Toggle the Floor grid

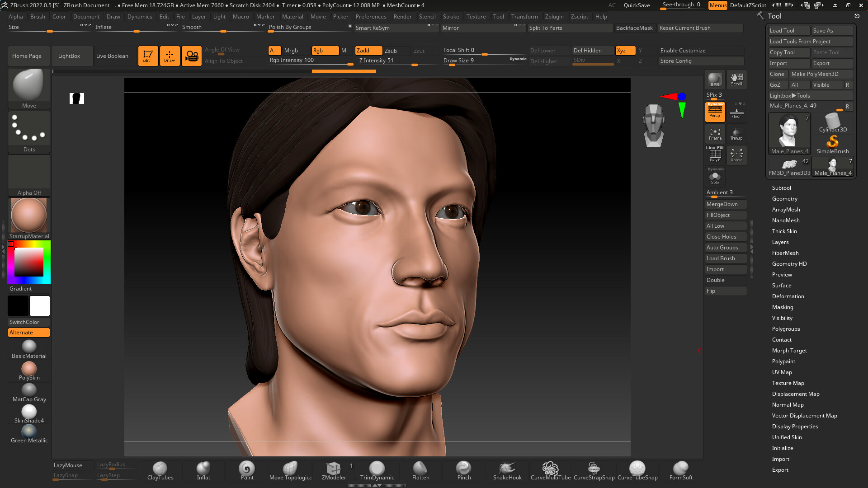tap(736, 112)
